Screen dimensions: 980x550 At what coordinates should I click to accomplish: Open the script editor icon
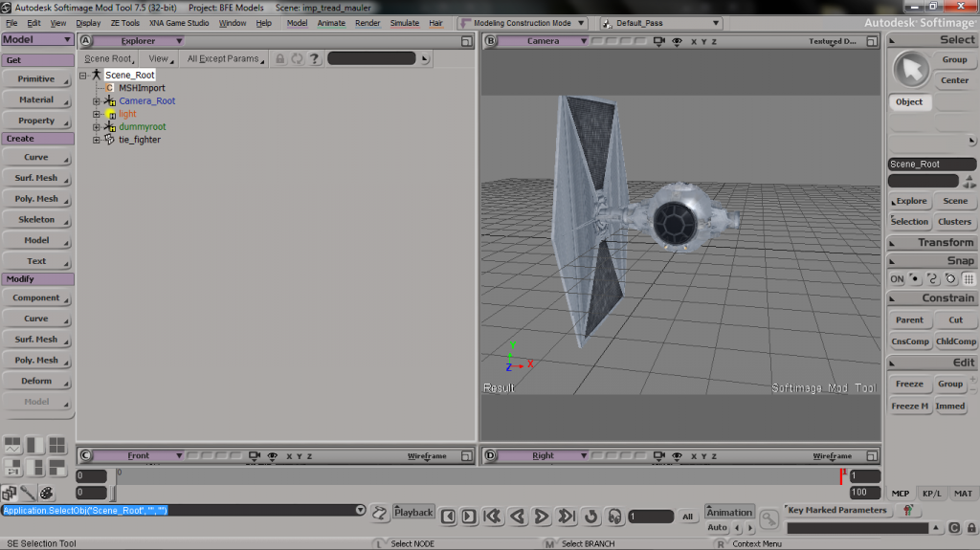click(379, 513)
